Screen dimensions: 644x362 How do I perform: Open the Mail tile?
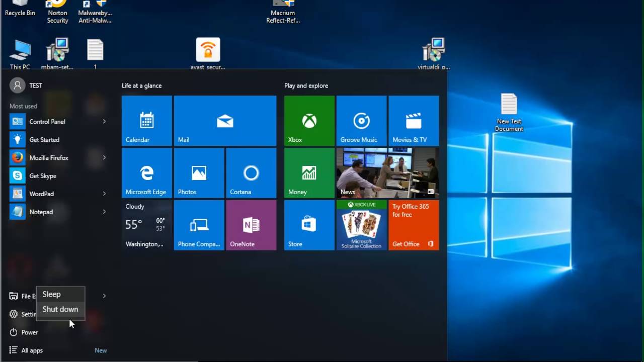tap(225, 121)
